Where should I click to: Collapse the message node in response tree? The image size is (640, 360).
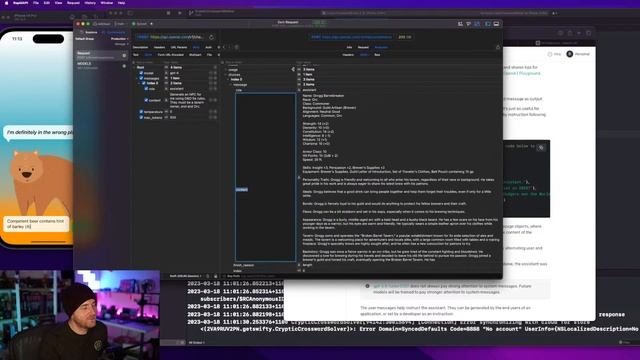[x=231, y=84]
